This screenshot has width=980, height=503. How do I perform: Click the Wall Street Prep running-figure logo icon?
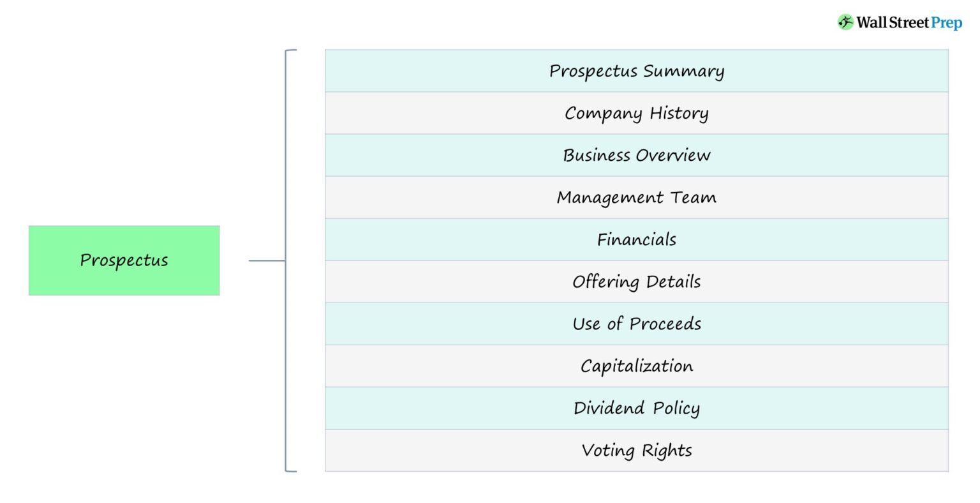(845, 22)
